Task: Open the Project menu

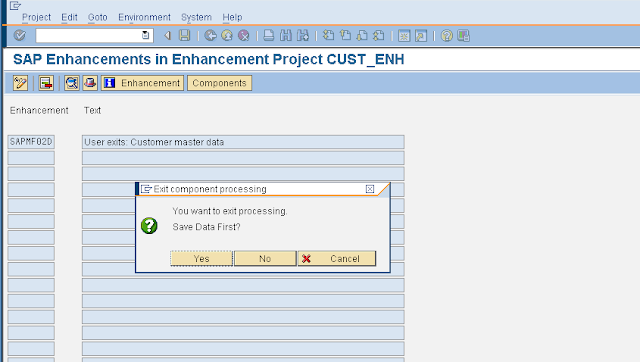Action: (36, 17)
